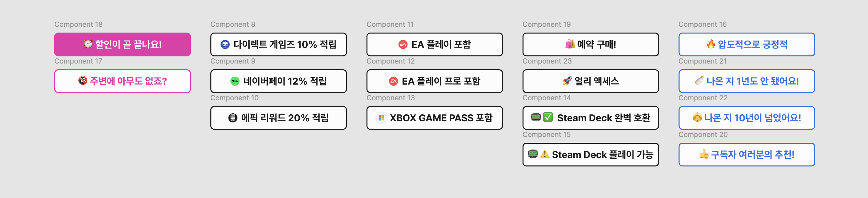Click the Epic Games logo icon

[x=233, y=118]
